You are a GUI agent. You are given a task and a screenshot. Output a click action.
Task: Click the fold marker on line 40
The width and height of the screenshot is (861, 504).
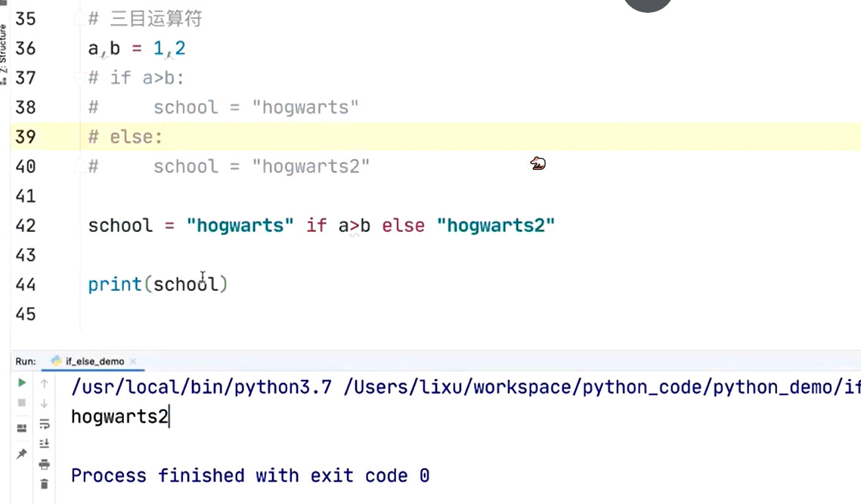(79, 166)
